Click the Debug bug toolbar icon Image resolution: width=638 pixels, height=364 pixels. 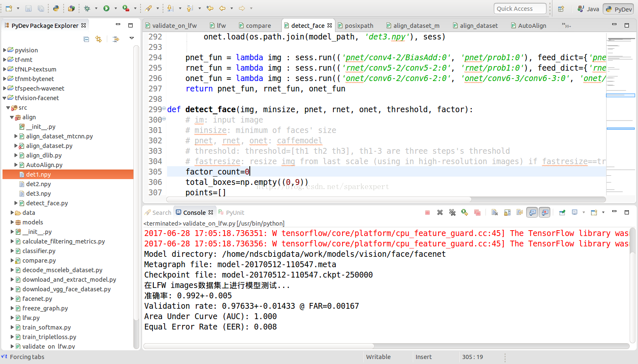point(87,8)
